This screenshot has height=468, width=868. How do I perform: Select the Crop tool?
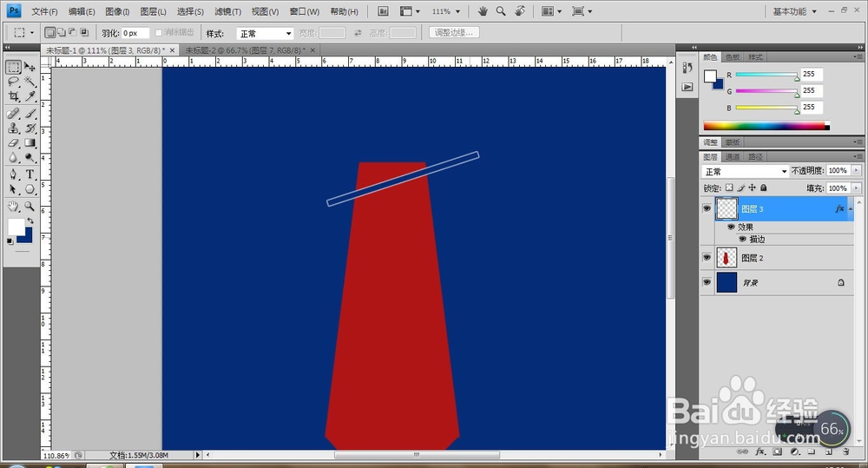point(14,96)
